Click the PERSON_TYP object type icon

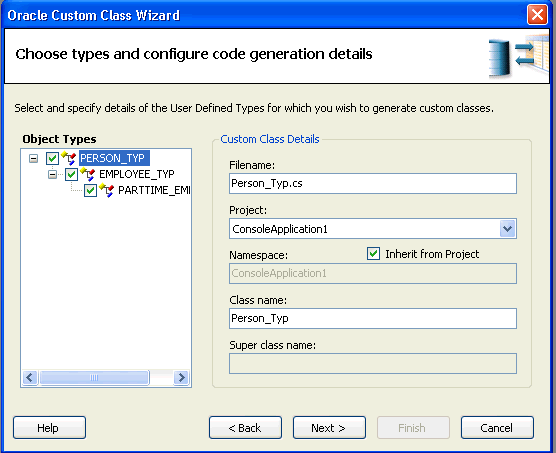click(69, 158)
